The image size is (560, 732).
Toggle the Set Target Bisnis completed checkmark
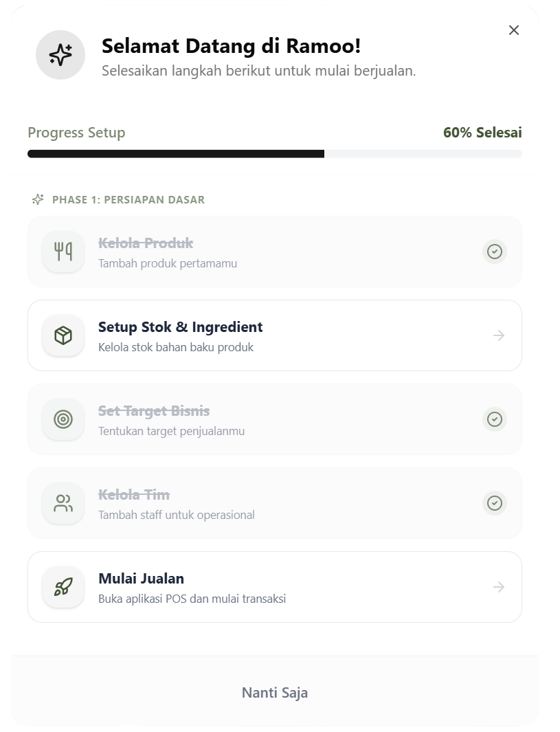click(x=494, y=419)
